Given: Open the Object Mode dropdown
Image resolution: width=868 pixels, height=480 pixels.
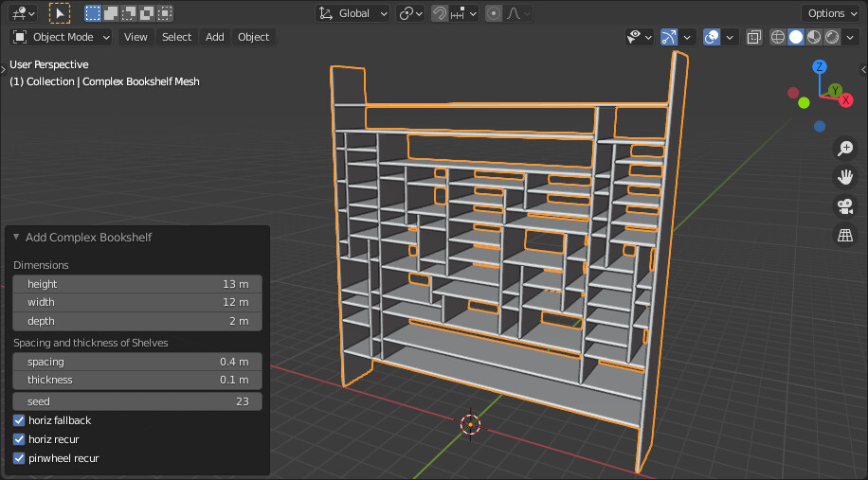Looking at the screenshot, I should [62, 37].
